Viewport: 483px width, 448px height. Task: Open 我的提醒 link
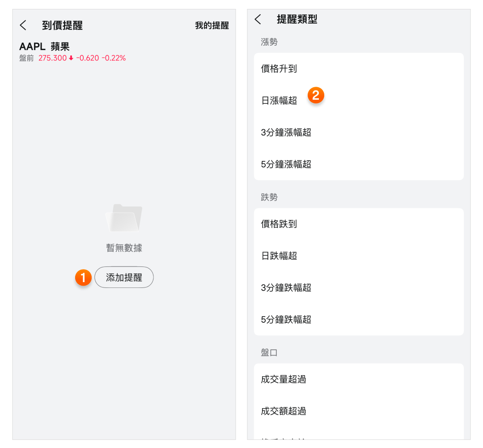click(212, 25)
